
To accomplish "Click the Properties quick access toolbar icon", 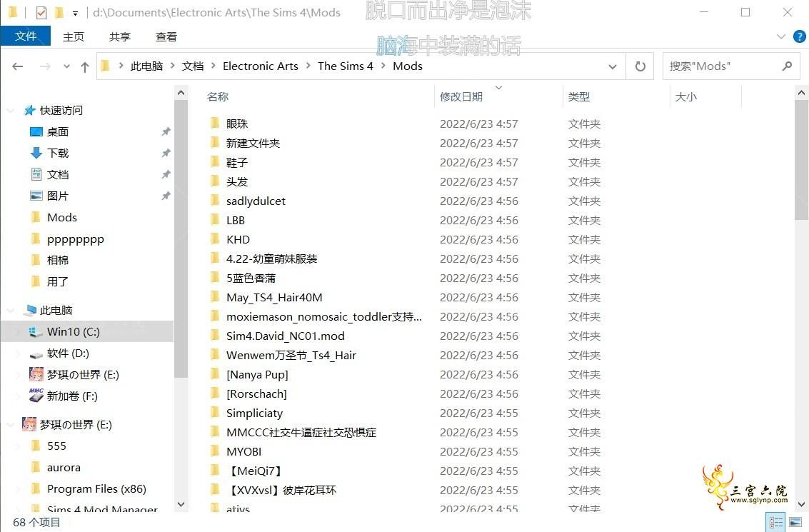I will (41, 12).
